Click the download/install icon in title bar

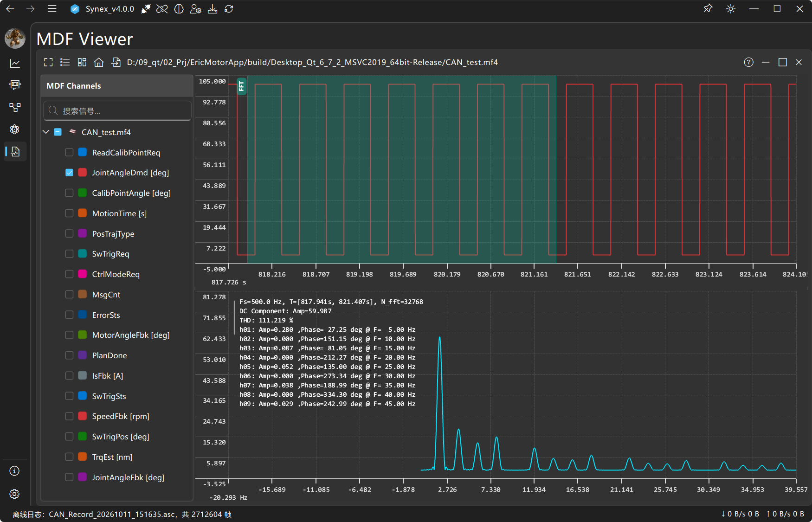(213, 9)
